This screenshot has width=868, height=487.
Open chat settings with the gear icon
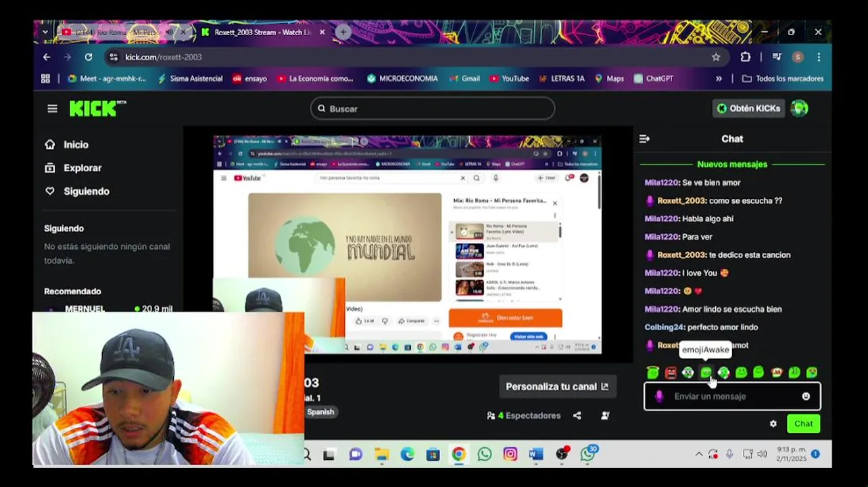(773, 424)
